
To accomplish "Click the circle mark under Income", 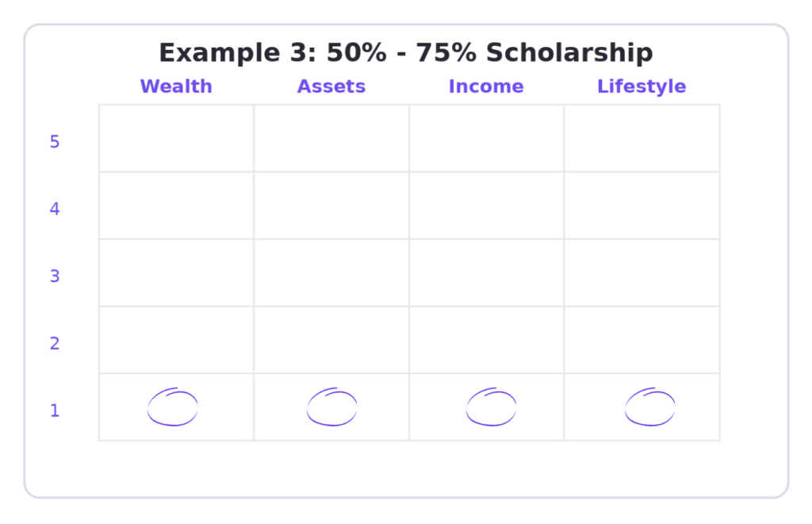I will [491, 407].
